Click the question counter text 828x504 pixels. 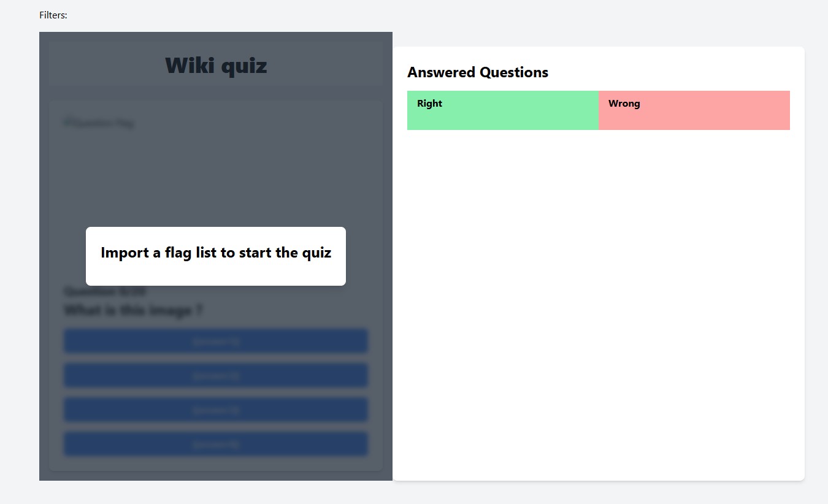pyautogui.click(x=104, y=291)
